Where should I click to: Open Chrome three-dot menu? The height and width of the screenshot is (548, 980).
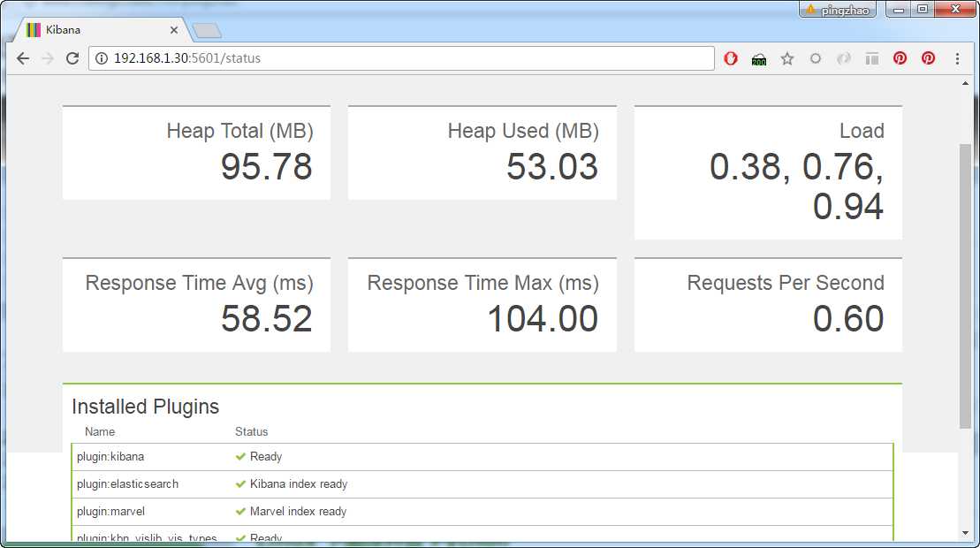point(957,58)
